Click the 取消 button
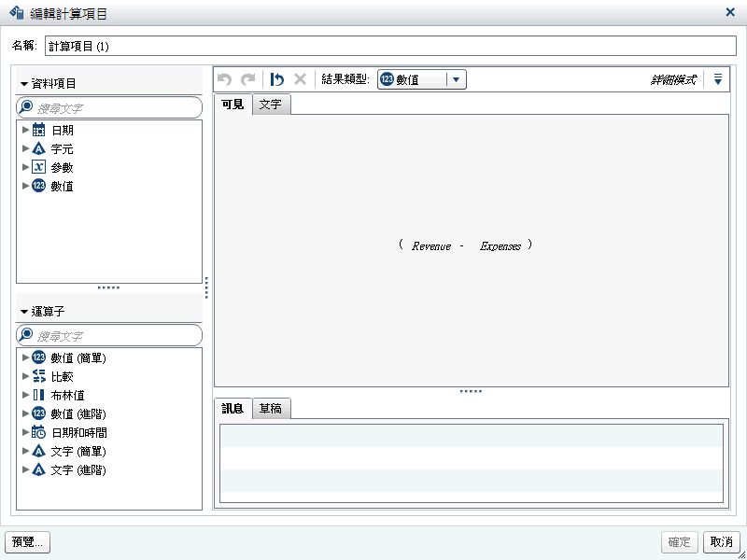Viewport: 747px width, 560px height. (722, 542)
